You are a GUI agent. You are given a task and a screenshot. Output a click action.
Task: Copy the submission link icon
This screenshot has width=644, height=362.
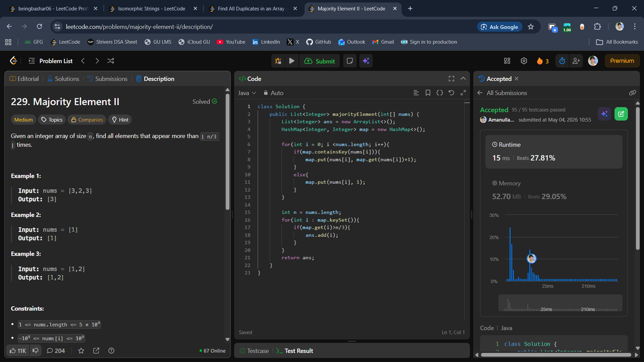[x=632, y=93]
